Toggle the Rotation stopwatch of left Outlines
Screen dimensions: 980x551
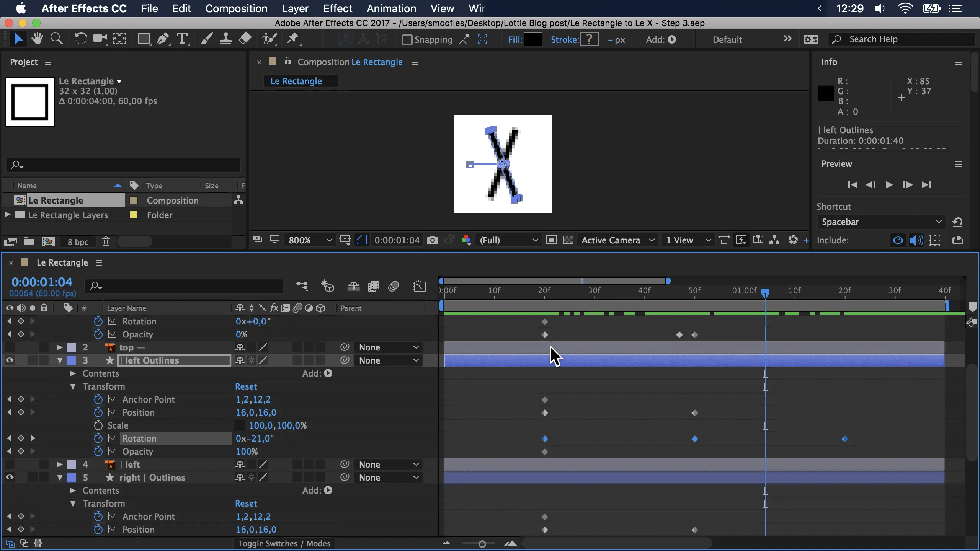[98, 439]
